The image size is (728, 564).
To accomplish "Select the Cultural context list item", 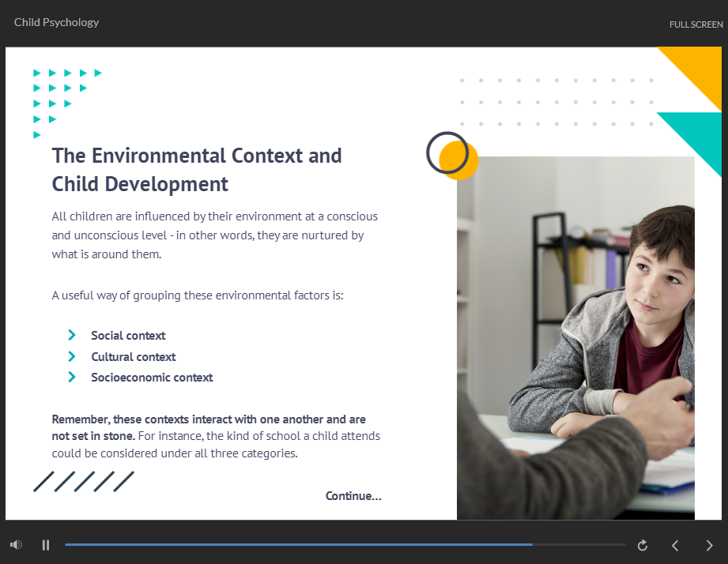I will coord(133,357).
